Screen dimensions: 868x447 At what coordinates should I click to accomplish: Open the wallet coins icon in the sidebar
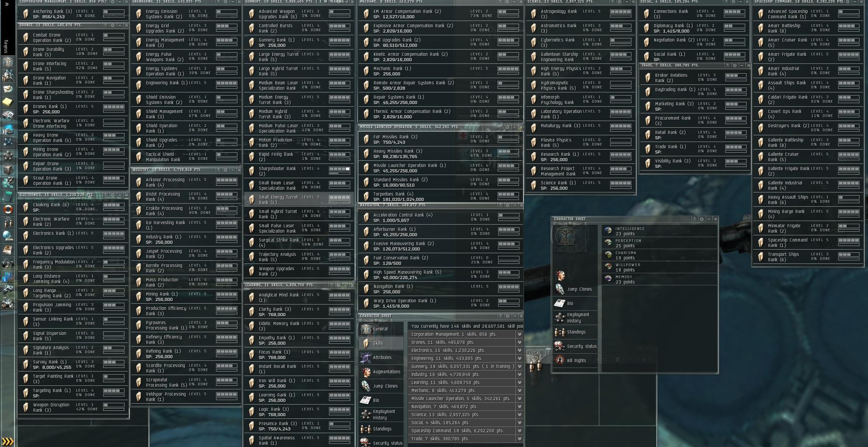pos(8,183)
